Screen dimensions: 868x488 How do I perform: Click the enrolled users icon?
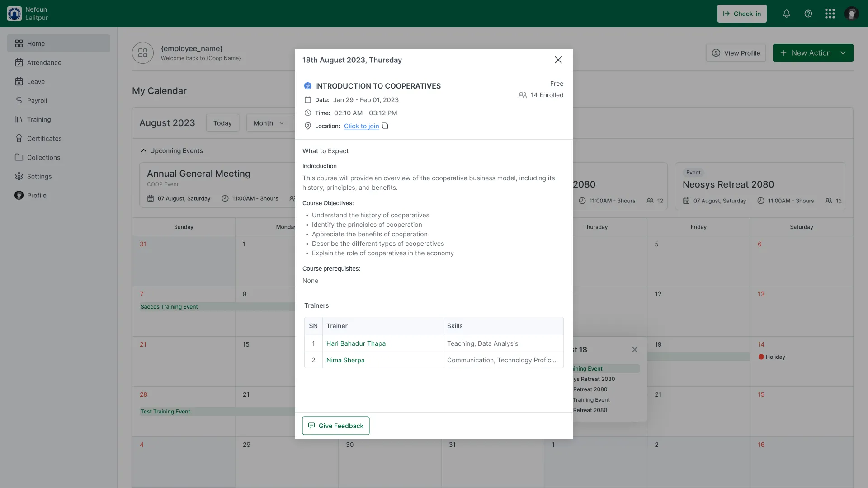tap(523, 95)
